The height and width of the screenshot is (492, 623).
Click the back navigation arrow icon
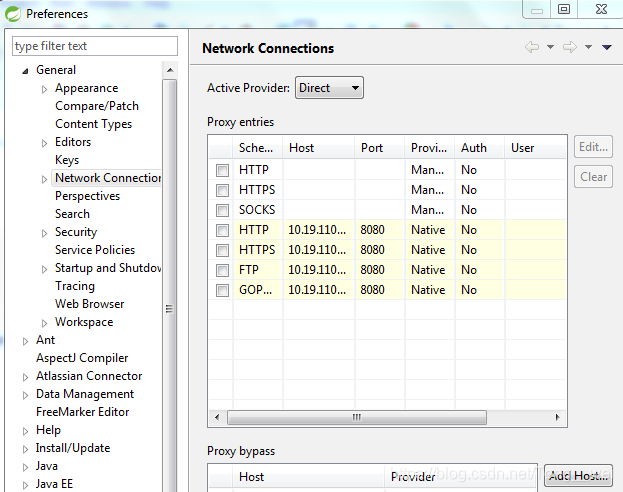[532, 47]
